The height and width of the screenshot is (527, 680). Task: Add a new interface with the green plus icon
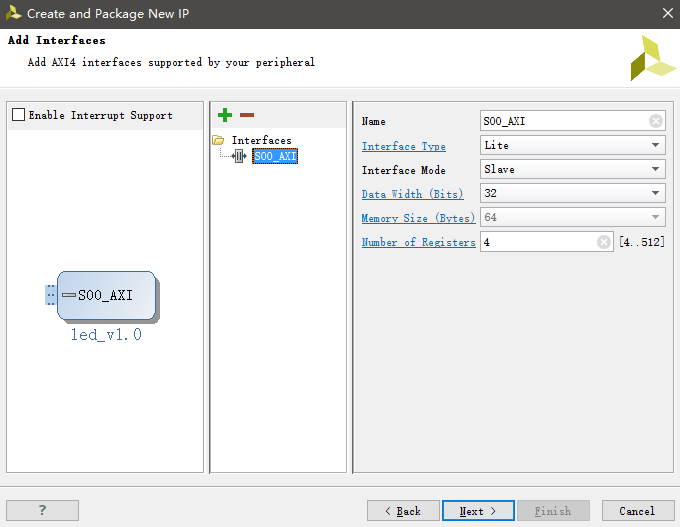225,115
